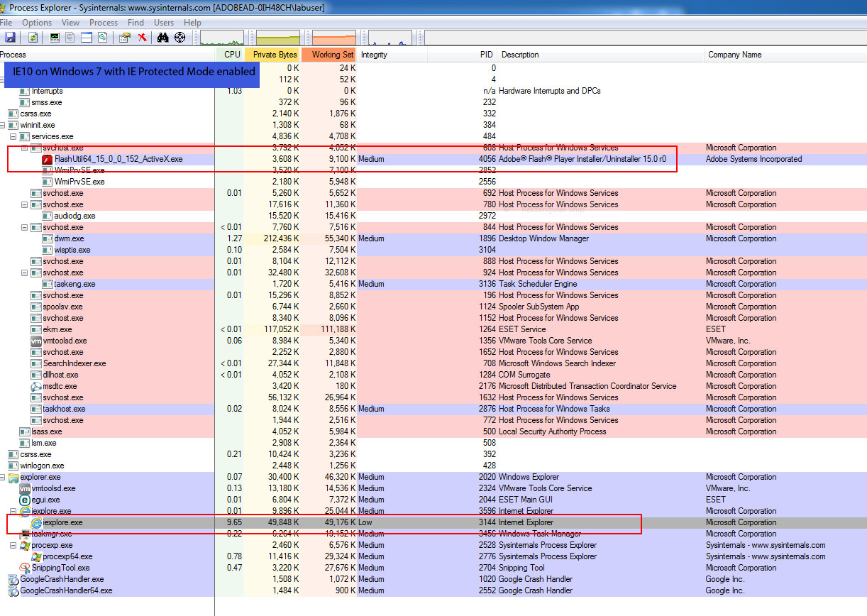867x616 pixels.
Task: Open the File menu
Action: [6, 23]
